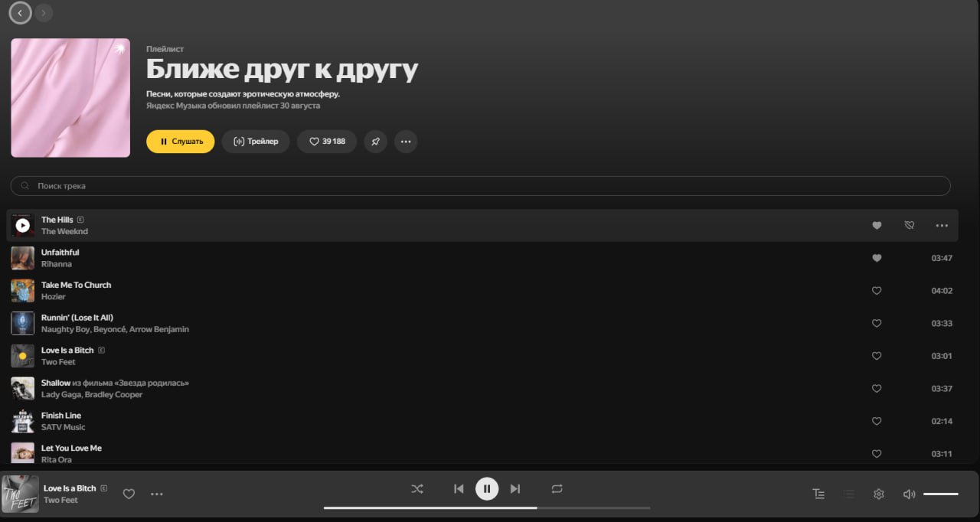This screenshot has height=522, width=980.
Task: Focus the Поиск трека search field
Action: point(480,186)
